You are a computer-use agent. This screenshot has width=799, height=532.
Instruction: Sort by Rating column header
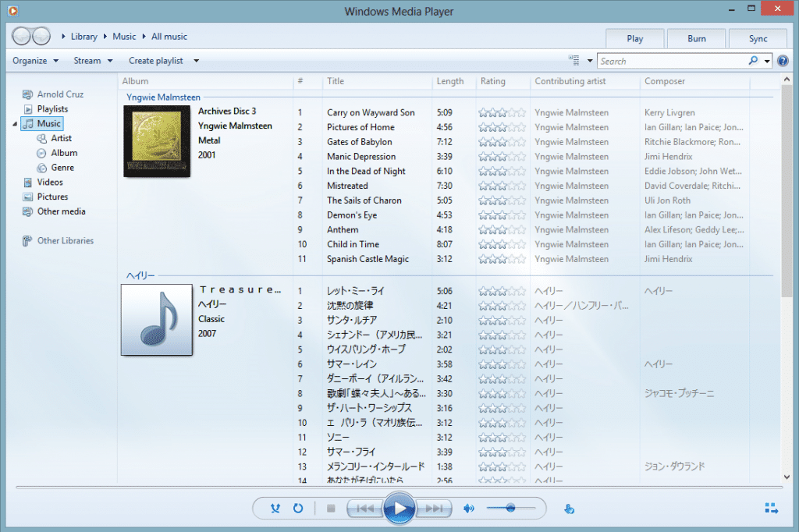[502, 81]
